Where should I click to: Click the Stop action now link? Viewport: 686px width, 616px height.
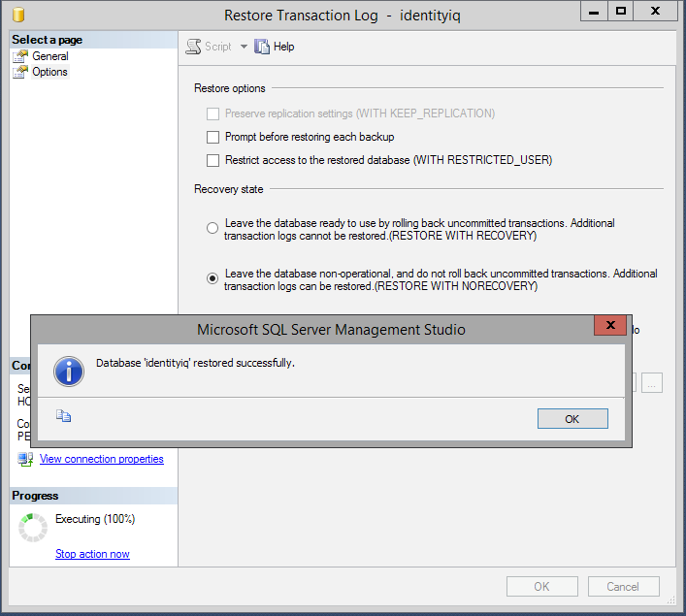[92, 554]
